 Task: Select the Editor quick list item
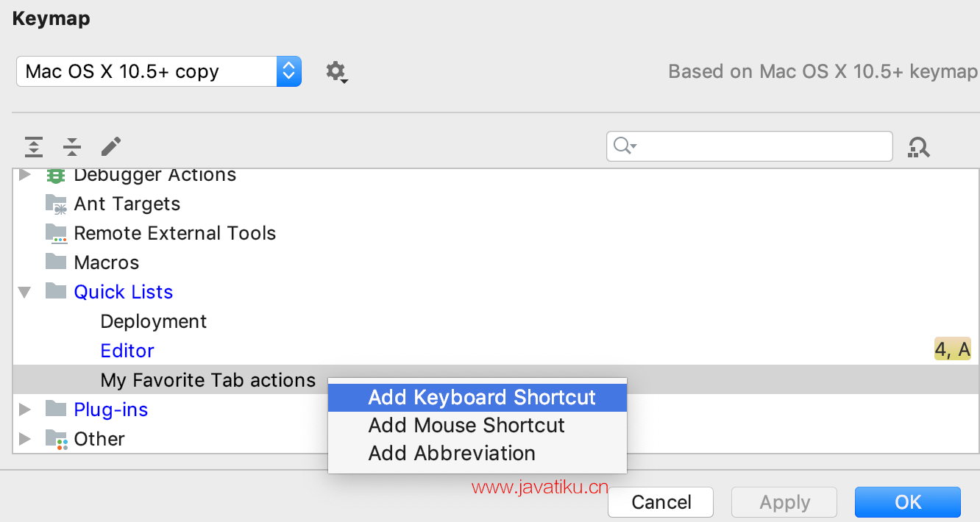click(x=127, y=351)
